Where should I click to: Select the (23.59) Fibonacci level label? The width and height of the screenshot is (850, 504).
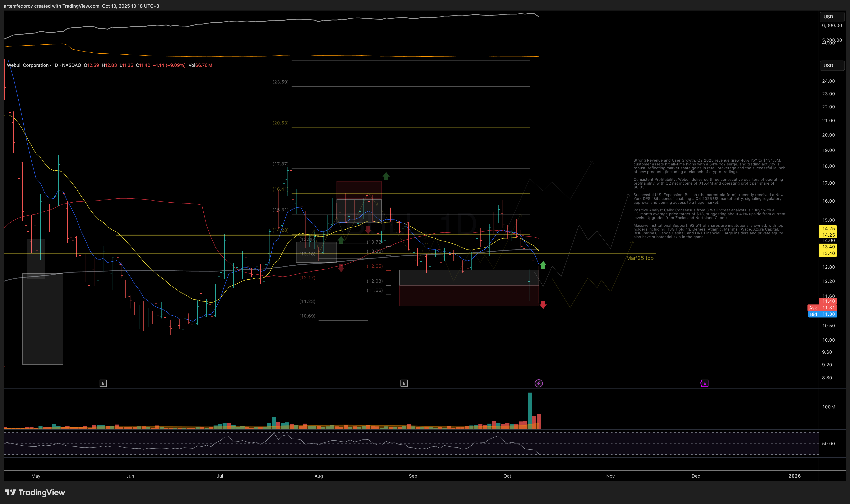pos(281,82)
